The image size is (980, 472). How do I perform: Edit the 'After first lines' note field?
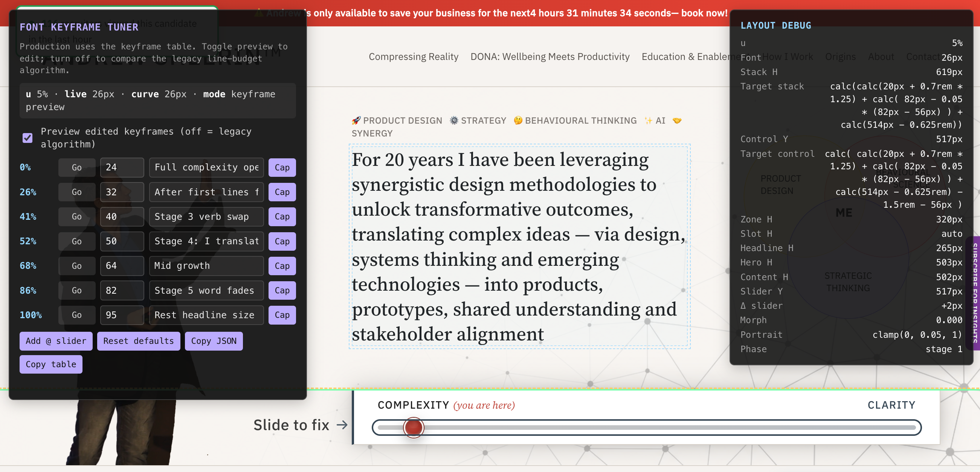(x=206, y=192)
